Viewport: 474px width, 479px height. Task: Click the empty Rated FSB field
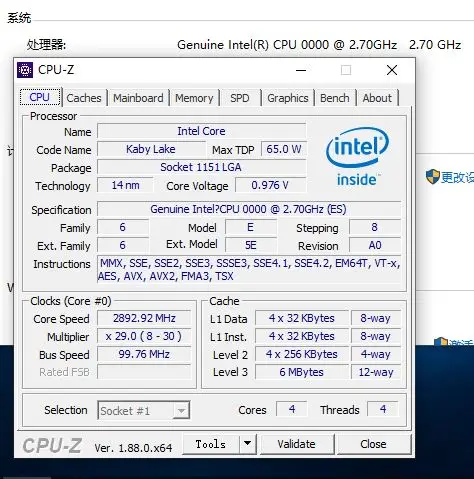pyautogui.click(x=144, y=372)
